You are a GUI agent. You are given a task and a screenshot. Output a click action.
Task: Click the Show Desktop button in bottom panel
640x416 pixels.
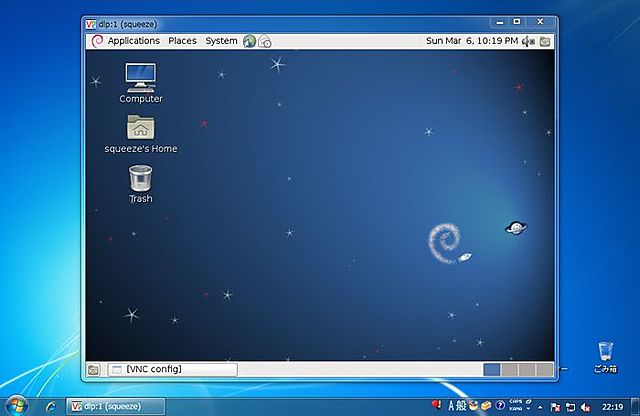click(93, 370)
